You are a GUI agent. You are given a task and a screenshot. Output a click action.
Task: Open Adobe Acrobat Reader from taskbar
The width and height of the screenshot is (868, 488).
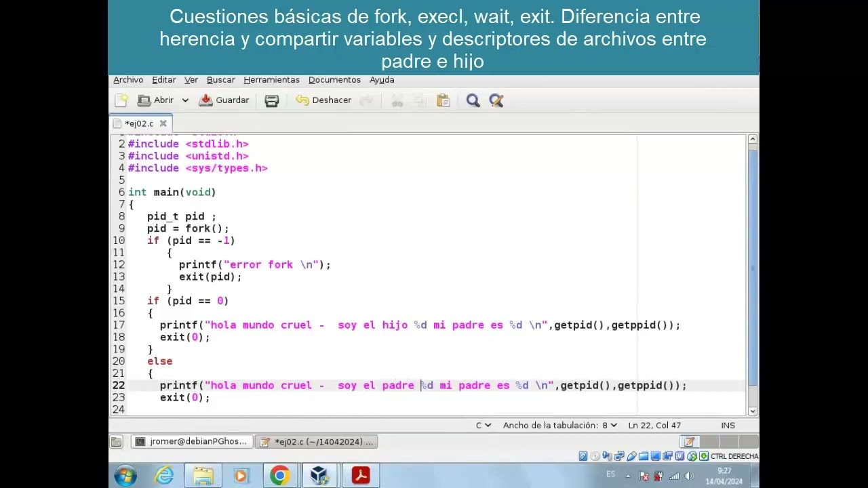coord(360,476)
